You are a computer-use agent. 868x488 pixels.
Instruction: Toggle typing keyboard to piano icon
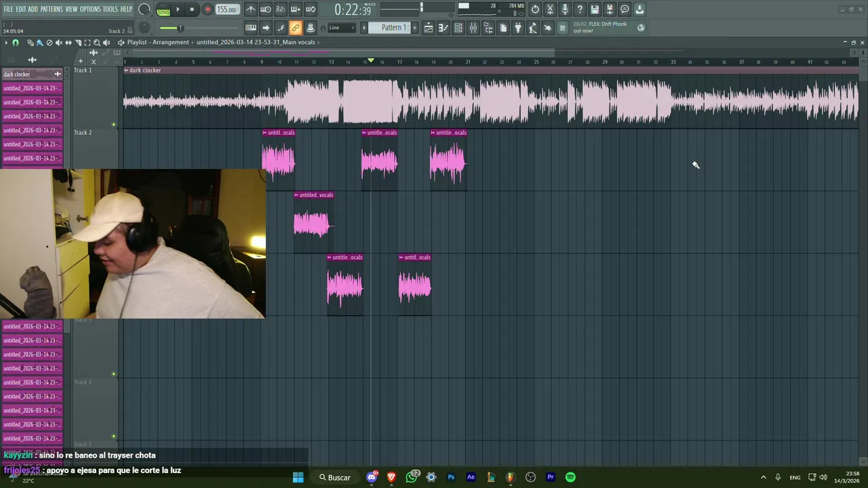click(251, 28)
